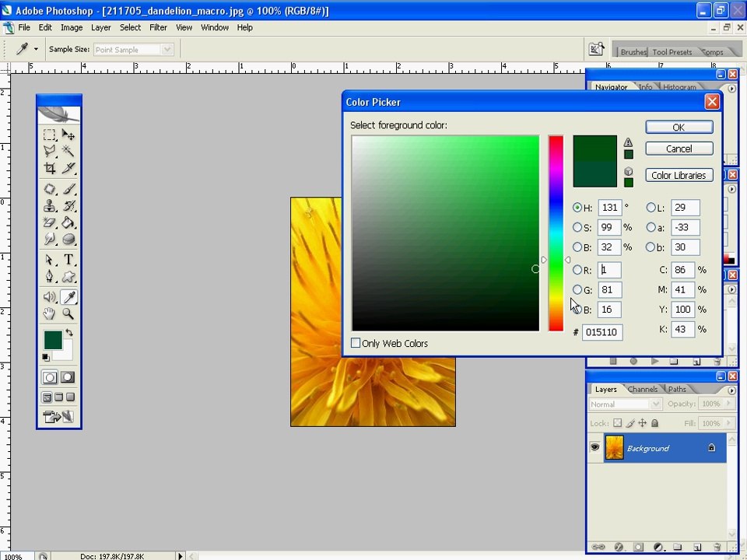The width and height of the screenshot is (747, 560).
Task: Click Cancel in Color Picker
Action: (x=679, y=149)
